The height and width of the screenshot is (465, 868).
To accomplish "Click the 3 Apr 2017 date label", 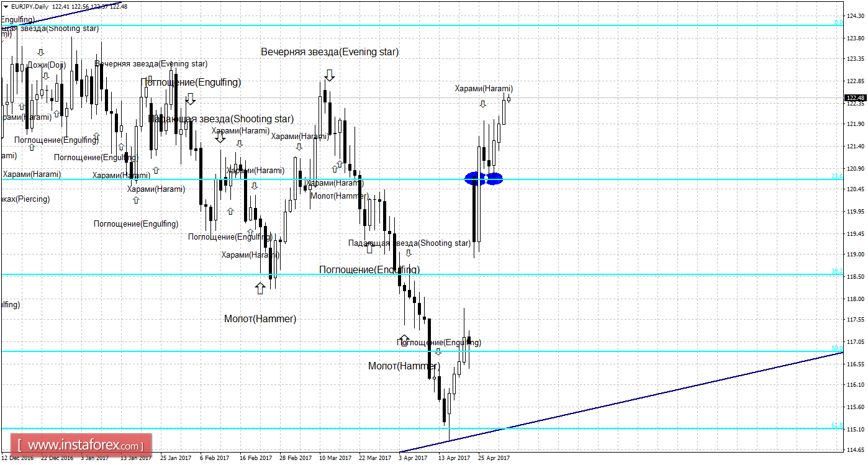I will (413, 458).
